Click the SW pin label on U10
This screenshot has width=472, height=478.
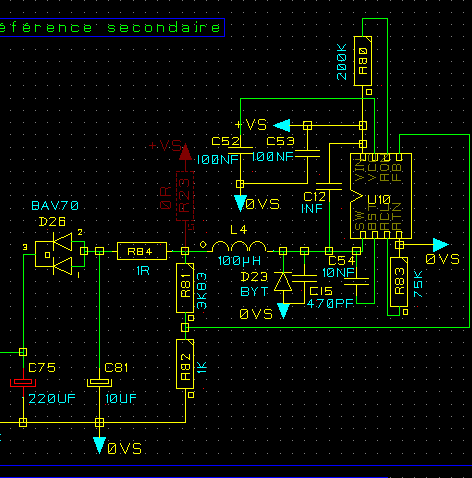360,221
